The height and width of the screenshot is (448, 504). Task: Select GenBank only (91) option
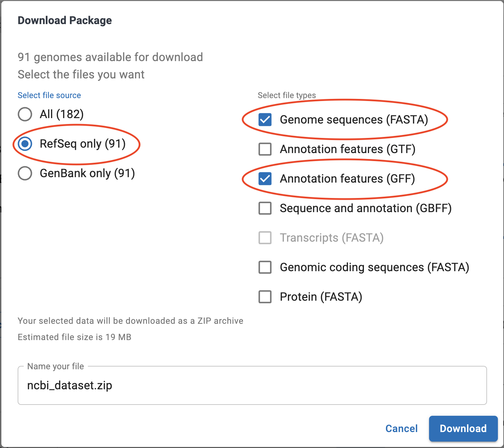coord(25,173)
